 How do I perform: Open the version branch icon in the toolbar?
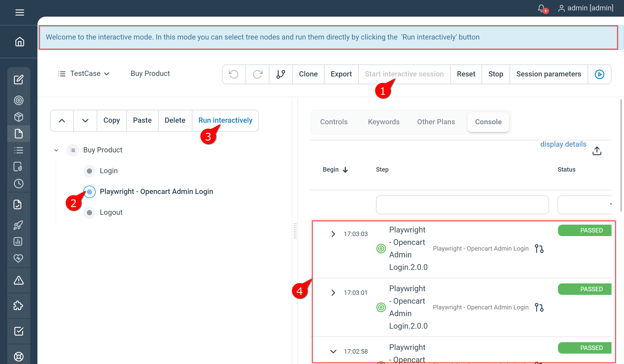[281, 74]
